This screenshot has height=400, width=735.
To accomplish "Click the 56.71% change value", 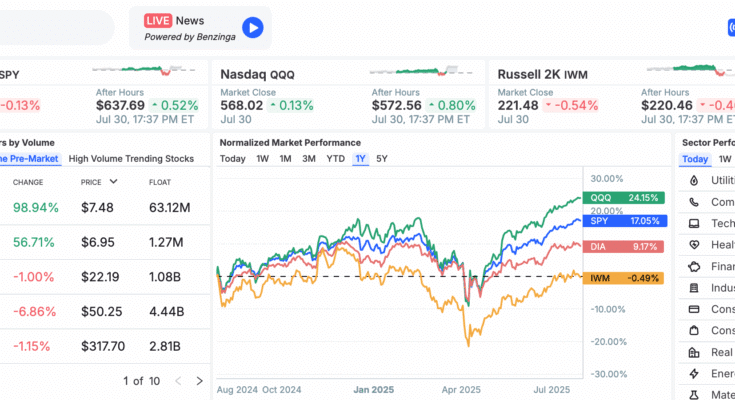I will [x=34, y=242].
